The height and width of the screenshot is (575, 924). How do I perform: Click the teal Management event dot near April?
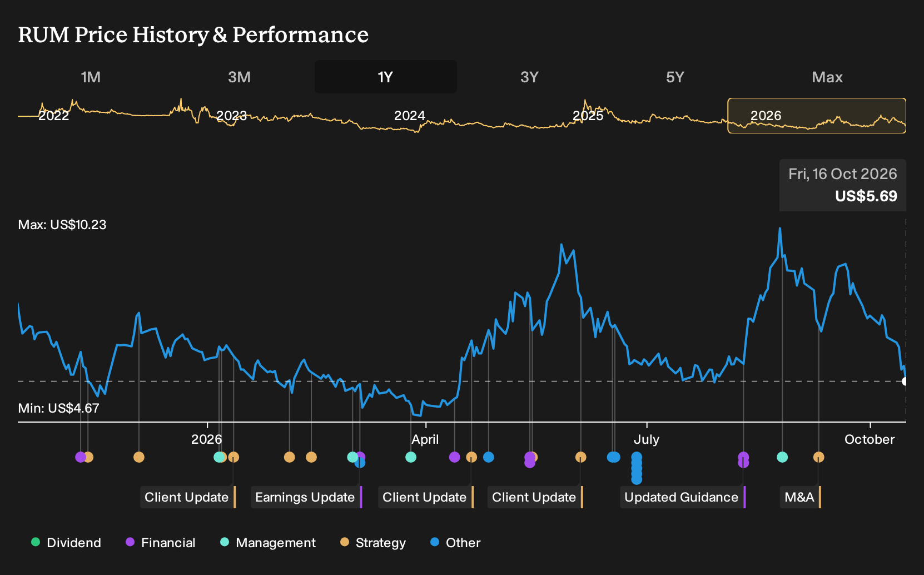[411, 457]
